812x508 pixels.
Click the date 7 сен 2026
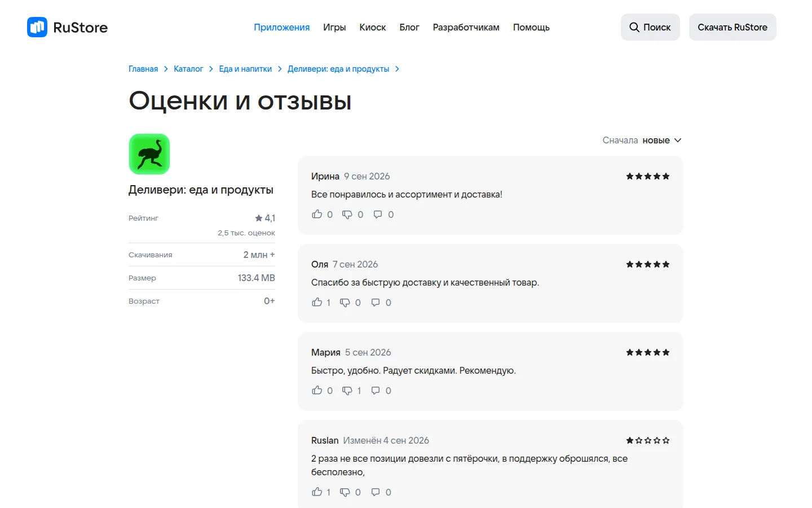[x=355, y=264]
